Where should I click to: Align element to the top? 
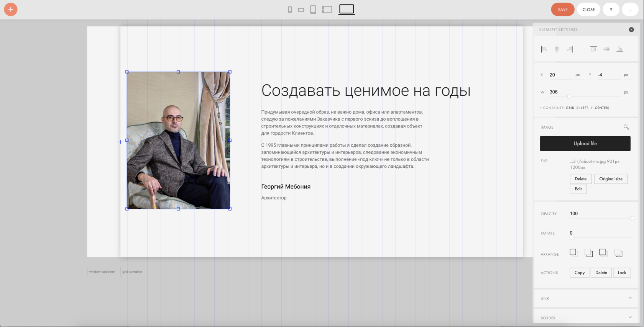click(x=593, y=49)
